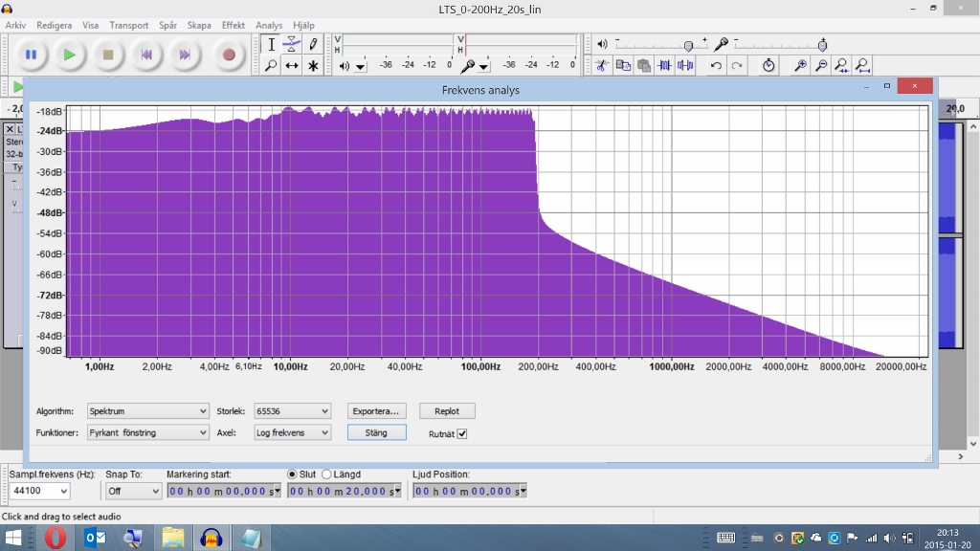Click the Exportera button
The image size is (980, 551).
(x=376, y=410)
